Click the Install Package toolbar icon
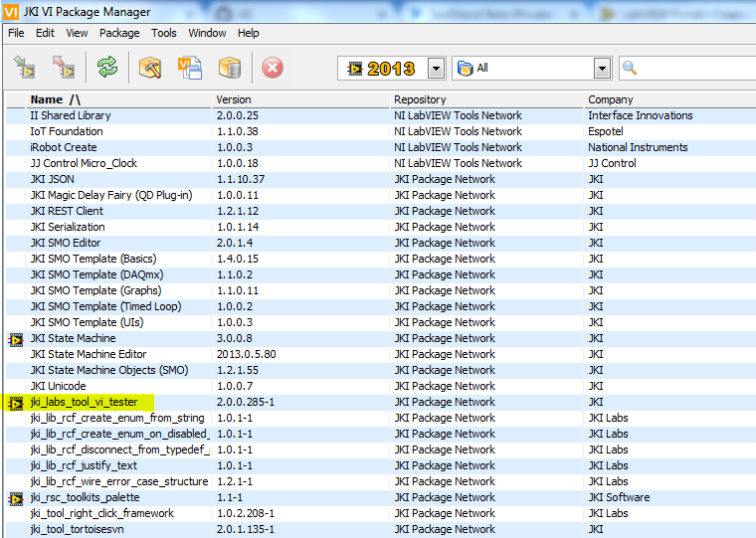The height and width of the screenshot is (538, 756). click(25, 68)
